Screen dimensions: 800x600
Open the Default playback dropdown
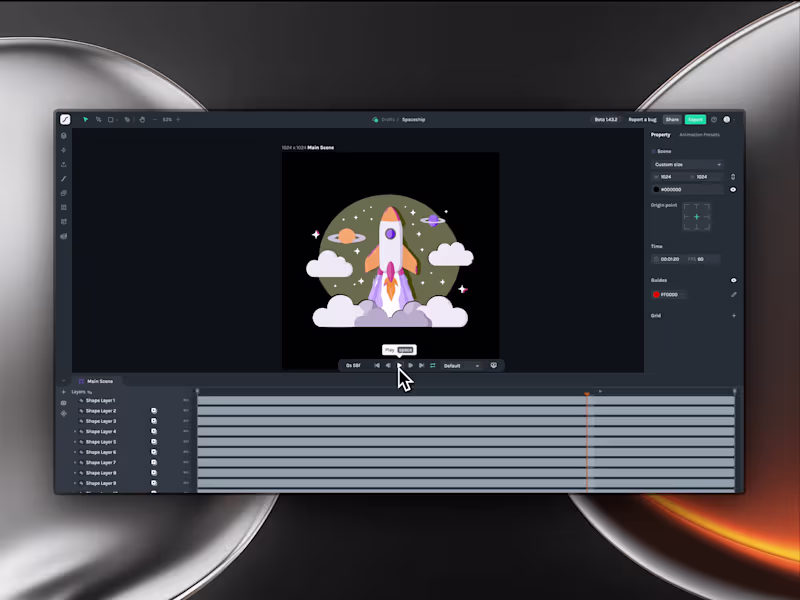pos(461,366)
